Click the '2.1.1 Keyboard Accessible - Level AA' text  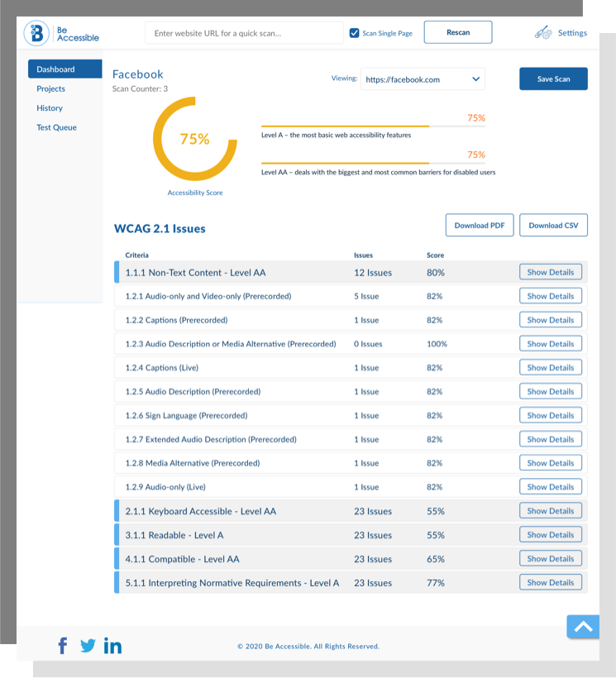point(201,511)
